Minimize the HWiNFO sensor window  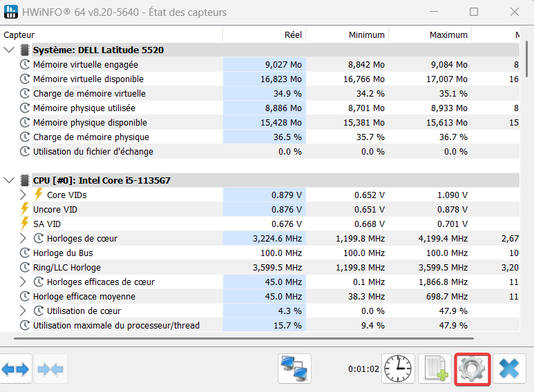coord(434,12)
